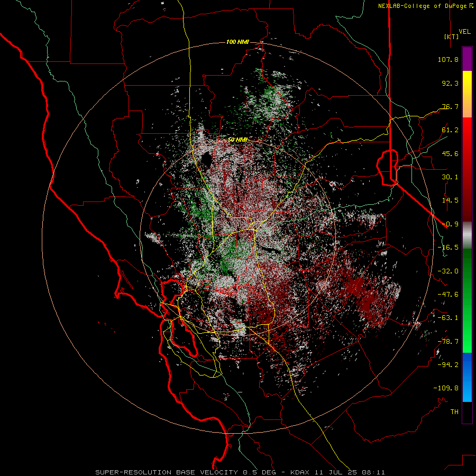The image size is (476, 476).
Task: Pick the blue segment of the velocity scale
Action: click(x=467, y=377)
